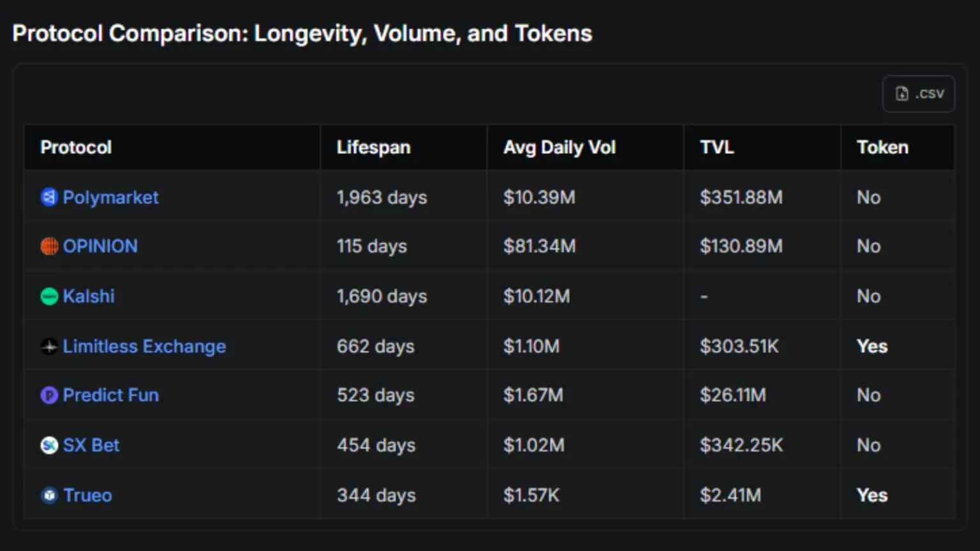
Task: Open the Predict Fun link
Action: (x=110, y=395)
